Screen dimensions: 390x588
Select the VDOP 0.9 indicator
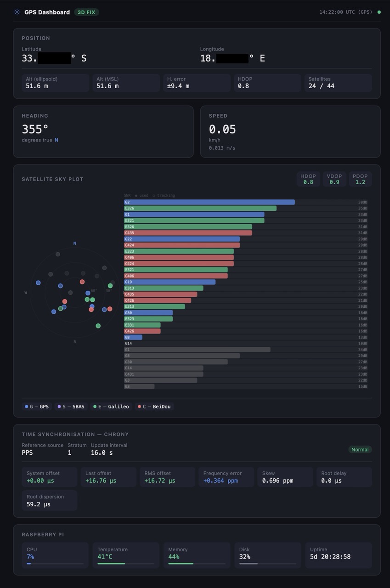(x=334, y=179)
